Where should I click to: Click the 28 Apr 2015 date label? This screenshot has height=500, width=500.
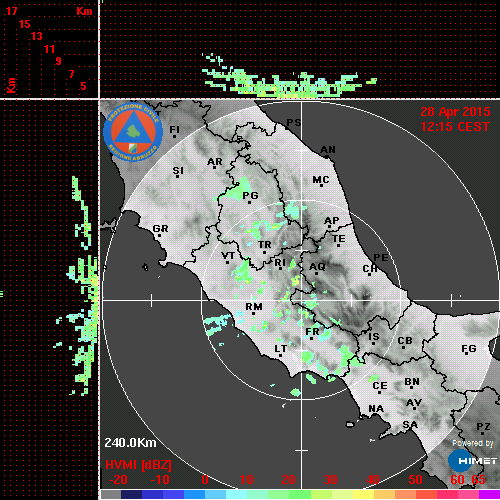455,112
